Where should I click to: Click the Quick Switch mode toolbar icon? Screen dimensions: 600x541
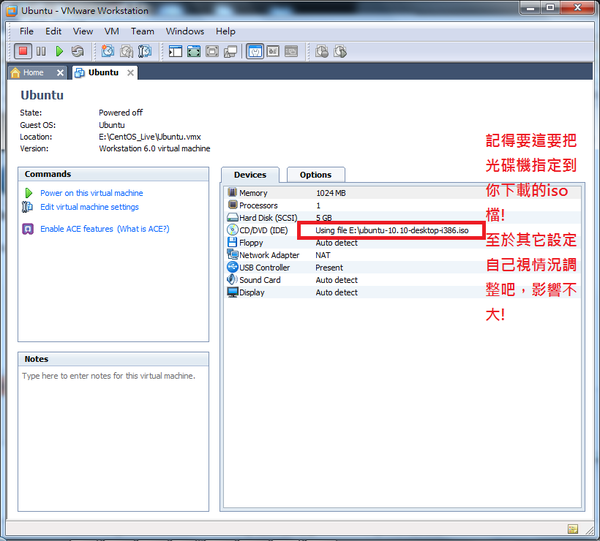click(x=194, y=51)
